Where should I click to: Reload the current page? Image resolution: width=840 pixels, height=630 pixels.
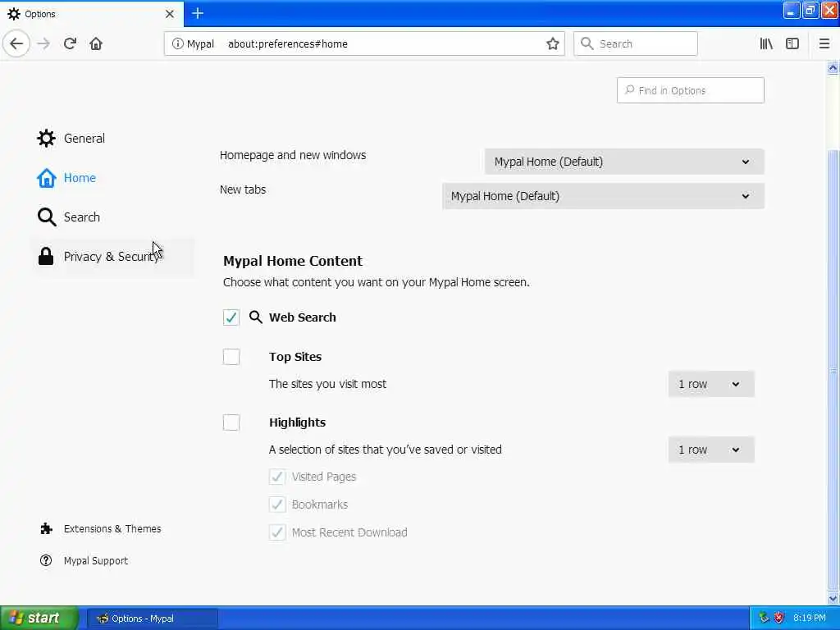point(70,43)
